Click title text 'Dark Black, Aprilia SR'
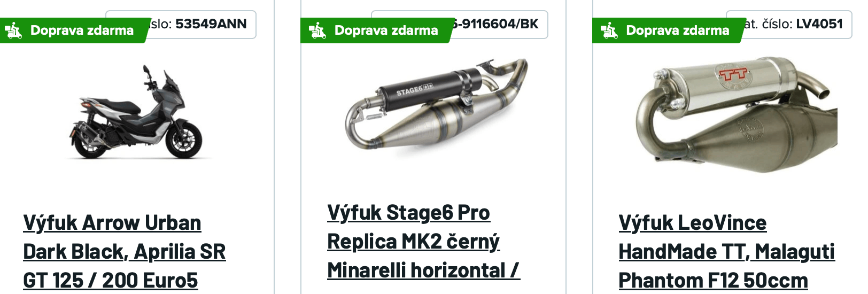 pyautogui.click(x=125, y=251)
